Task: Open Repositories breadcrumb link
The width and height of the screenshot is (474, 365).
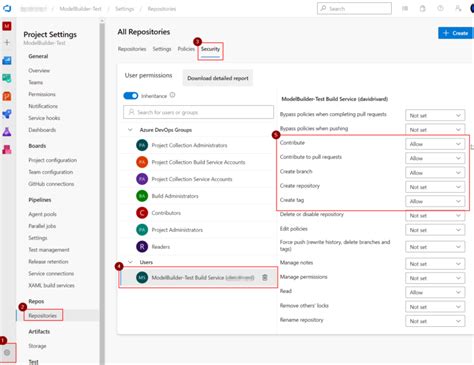Action: pyautogui.click(x=162, y=9)
